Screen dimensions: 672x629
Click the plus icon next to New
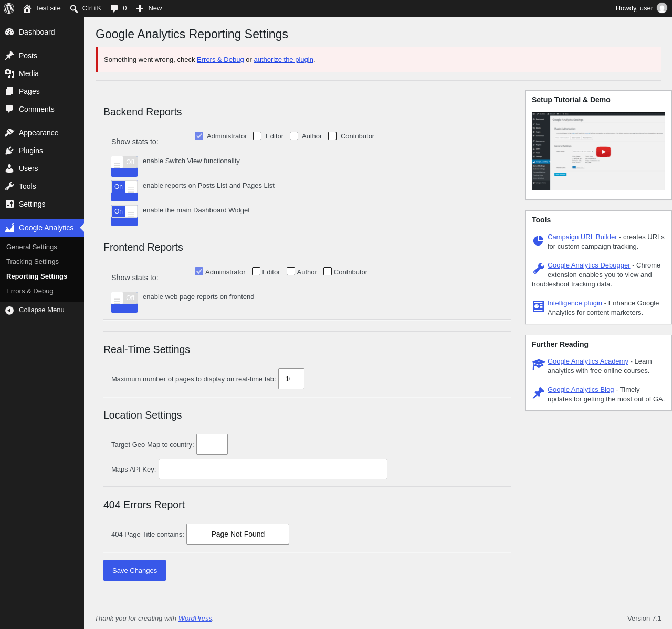click(x=140, y=8)
